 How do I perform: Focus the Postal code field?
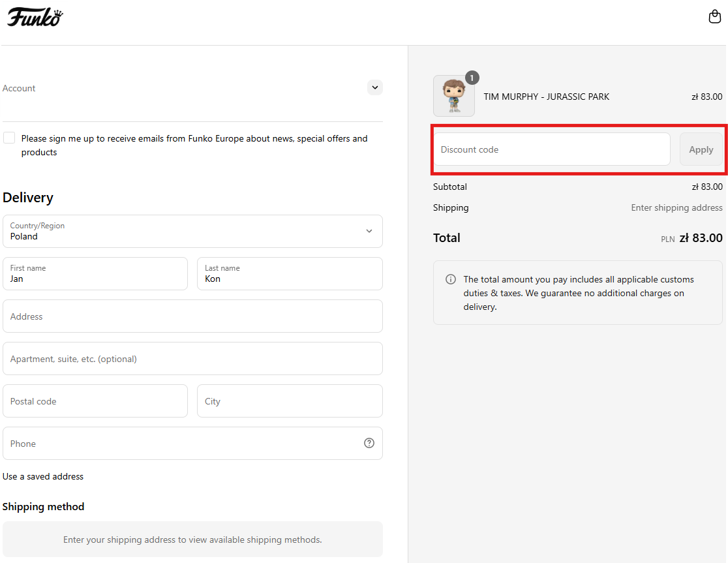tap(95, 401)
